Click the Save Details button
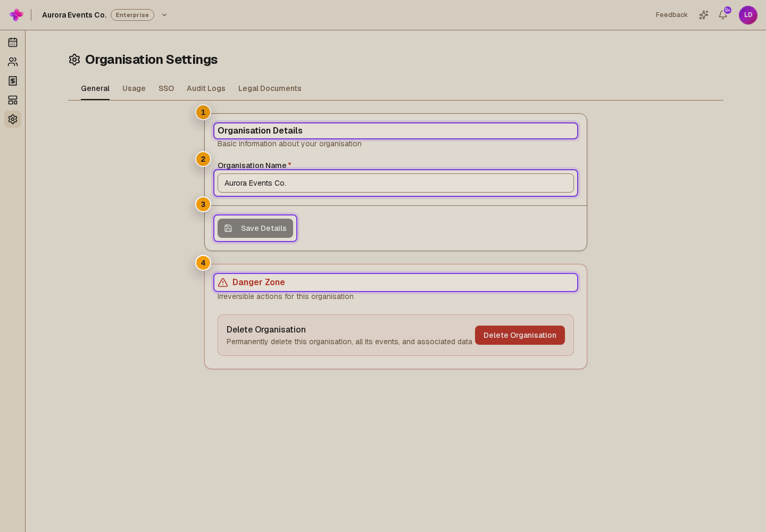The image size is (766, 532). tap(255, 228)
